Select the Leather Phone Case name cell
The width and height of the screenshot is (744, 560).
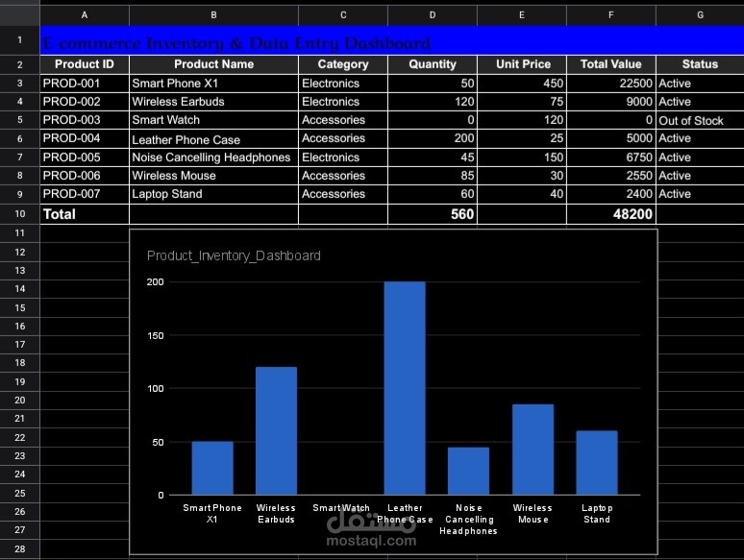tap(213, 138)
